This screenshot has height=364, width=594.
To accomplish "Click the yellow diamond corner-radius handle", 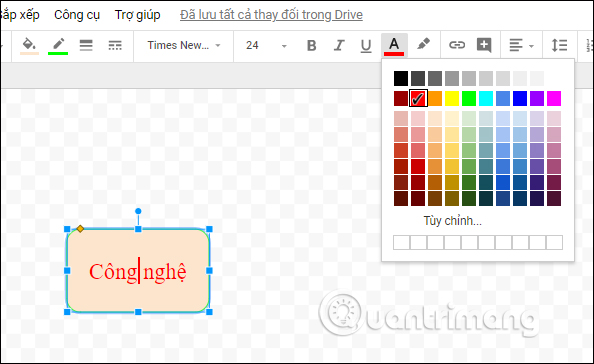I will pyautogui.click(x=80, y=228).
